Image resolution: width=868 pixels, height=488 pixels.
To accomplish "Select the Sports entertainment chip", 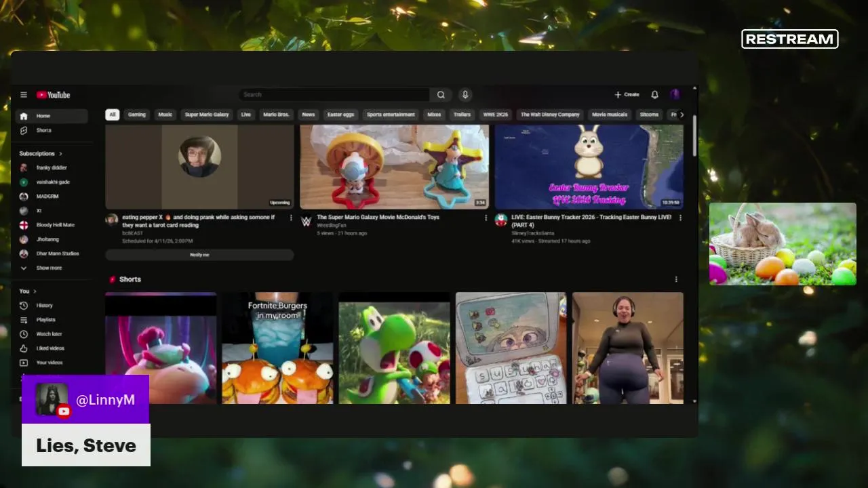I will [391, 115].
